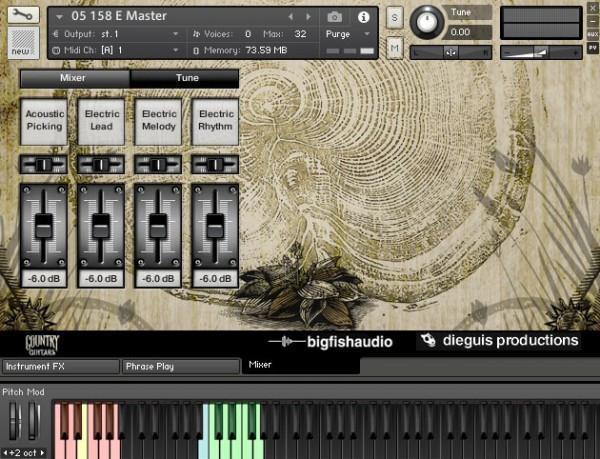
Task: Mute the instrument with M button
Action: (394, 48)
